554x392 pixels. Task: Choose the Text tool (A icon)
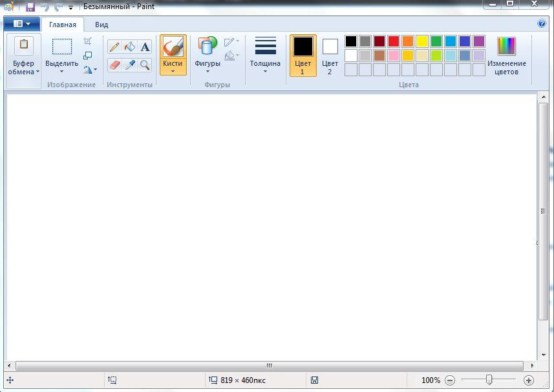(145, 46)
